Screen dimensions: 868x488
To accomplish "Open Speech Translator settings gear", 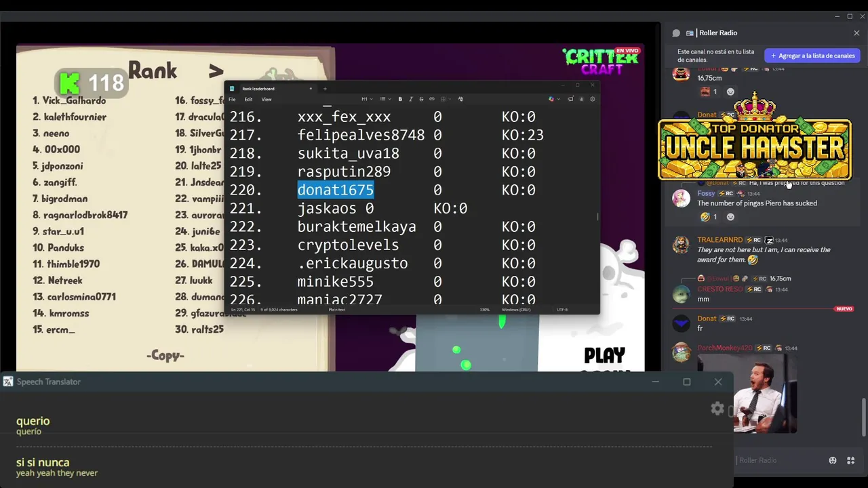I will 717,409.
